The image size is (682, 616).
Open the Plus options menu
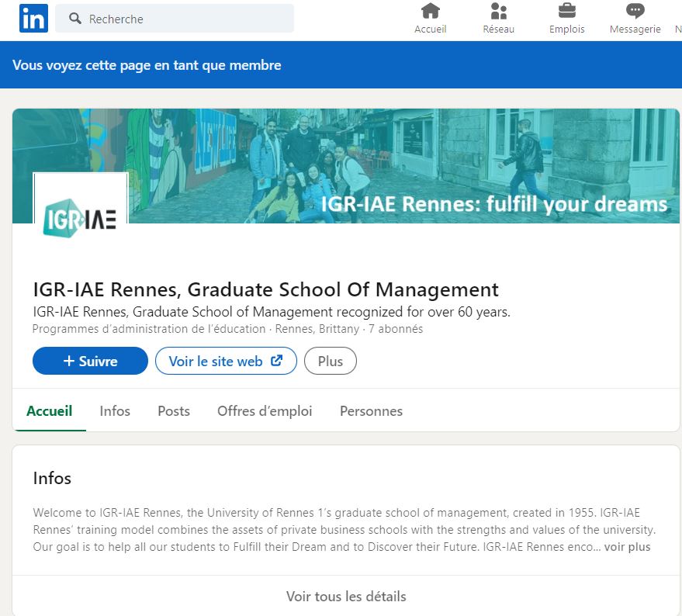coord(331,361)
